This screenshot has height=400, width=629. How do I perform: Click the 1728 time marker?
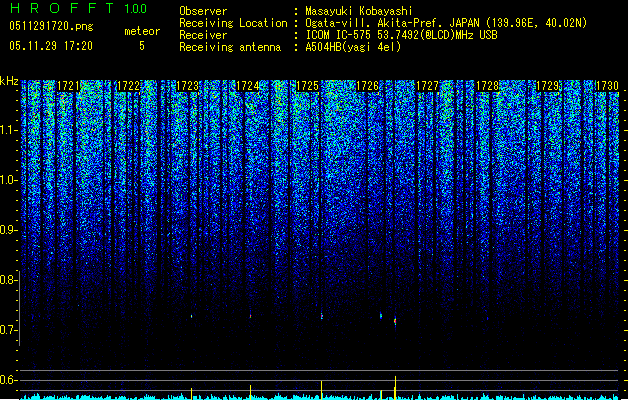coord(487,86)
